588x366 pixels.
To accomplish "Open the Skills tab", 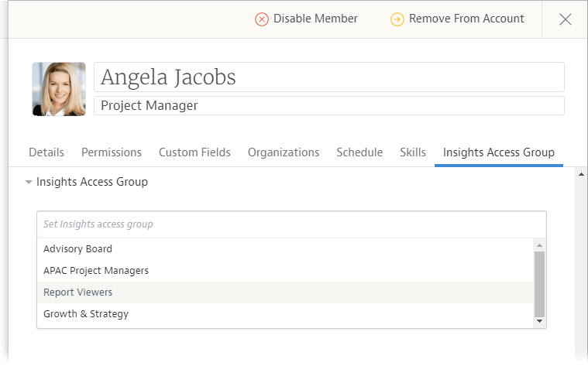I will pyautogui.click(x=413, y=152).
